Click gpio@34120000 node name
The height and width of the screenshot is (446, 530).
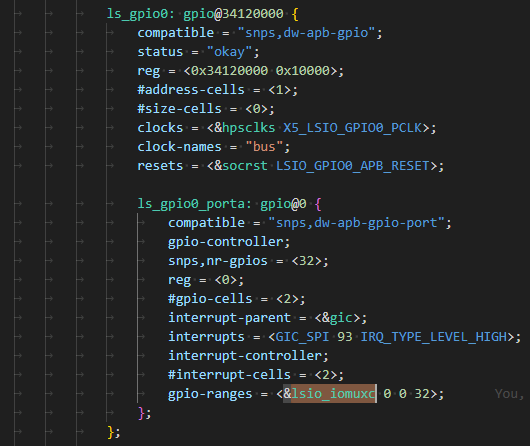tap(234, 14)
